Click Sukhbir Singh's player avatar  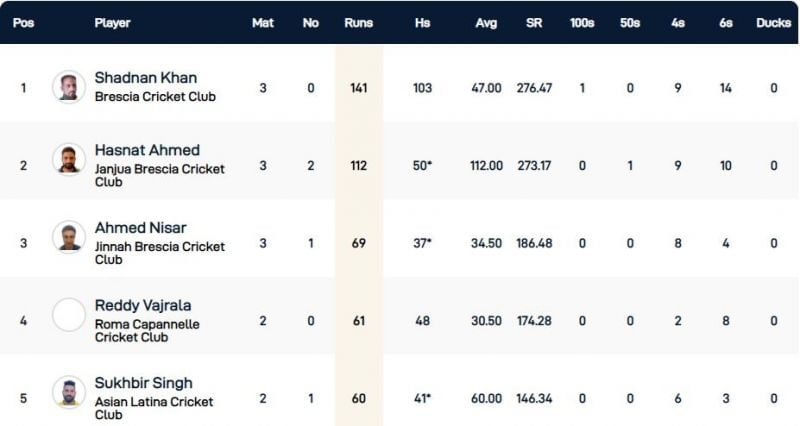69,393
